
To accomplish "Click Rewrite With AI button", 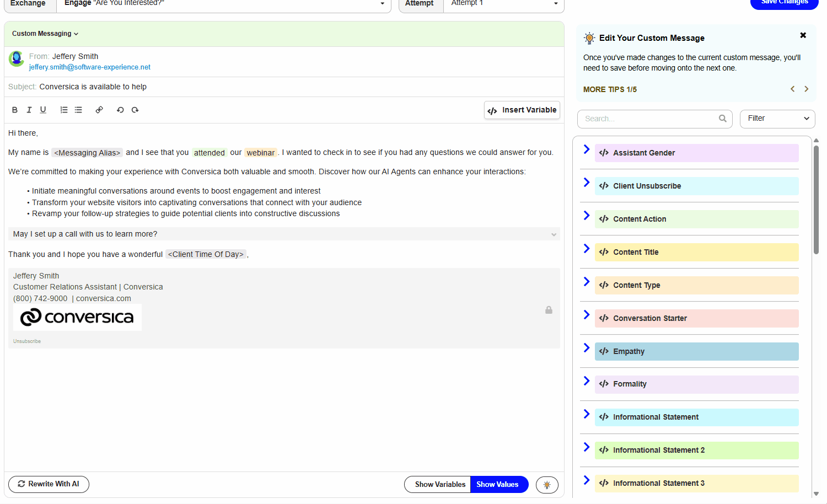I will 49,484.
